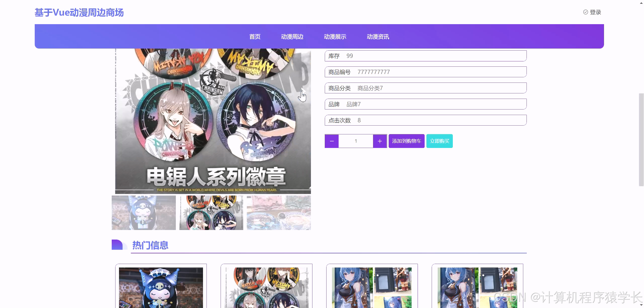Click the 商品编号 7777777777 field
This screenshot has height=308, width=644.
coord(426,72)
